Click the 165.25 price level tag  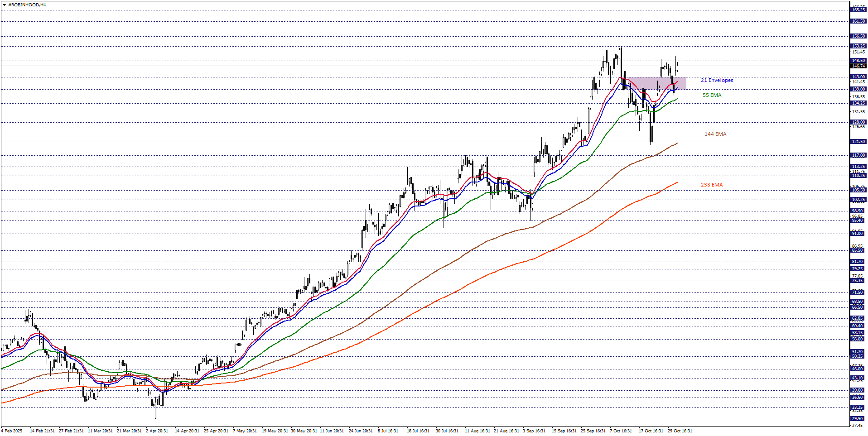[x=858, y=10]
